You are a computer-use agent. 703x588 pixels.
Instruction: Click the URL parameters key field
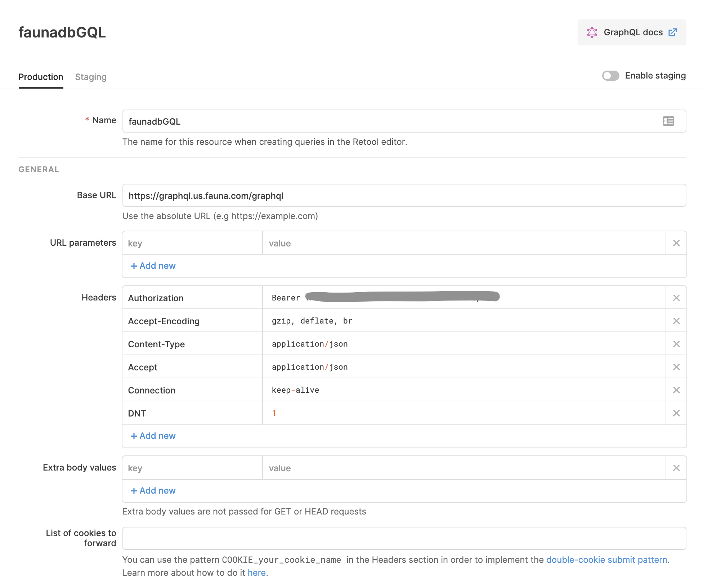[x=192, y=243]
